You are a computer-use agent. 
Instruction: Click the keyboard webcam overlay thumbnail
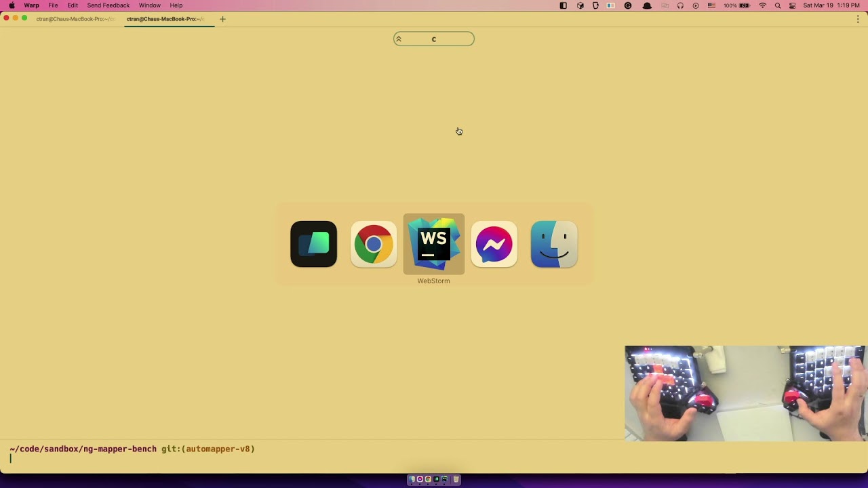pyautogui.click(x=745, y=393)
